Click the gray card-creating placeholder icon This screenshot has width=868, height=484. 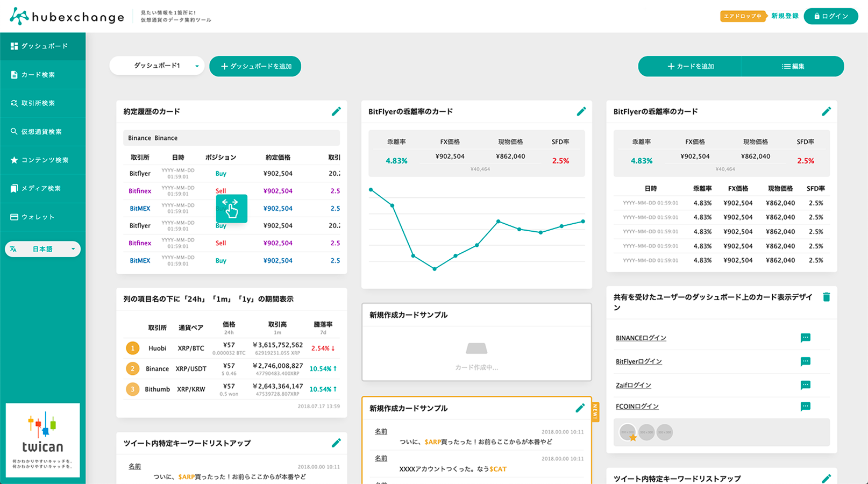pos(476,349)
